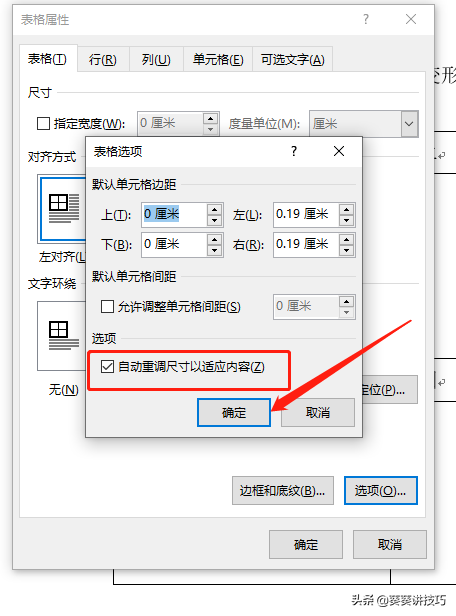Tick the 指定宽度 checkbox
The height and width of the screenshot is (616, 456).
(43, 124)
